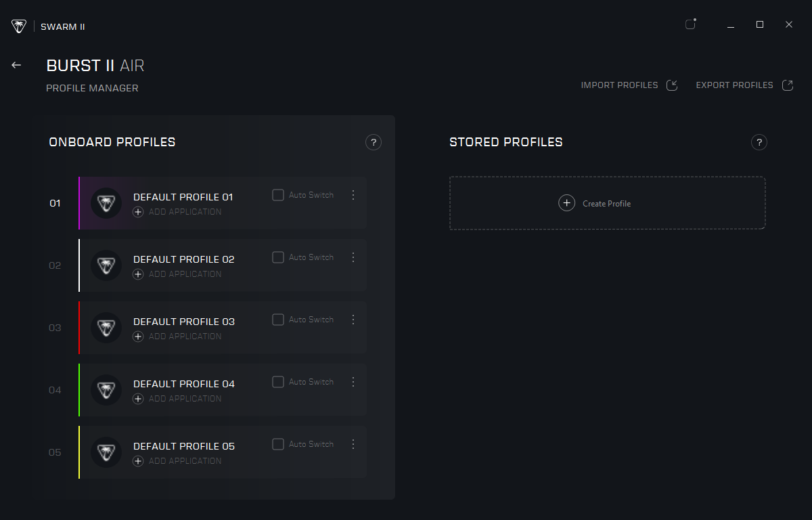Select the Default Profile 01 name
The height and width of the screenshot is (520, 812).
tap(183, 197)
